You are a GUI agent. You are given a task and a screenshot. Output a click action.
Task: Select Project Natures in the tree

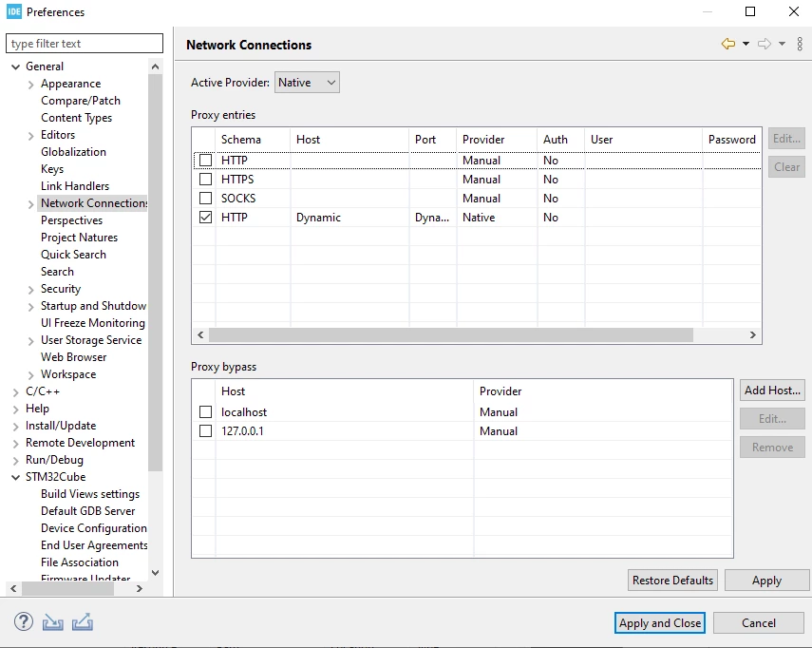[79, 238]
